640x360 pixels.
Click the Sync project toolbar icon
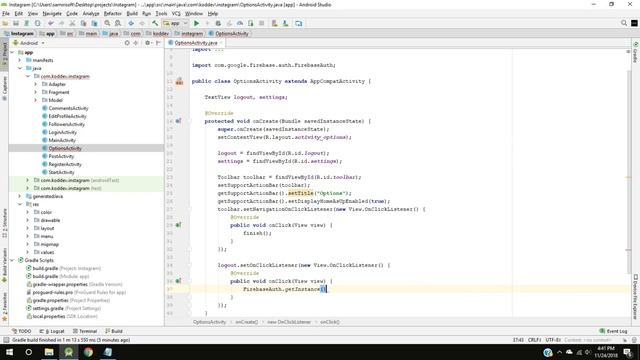coord(27,23)
